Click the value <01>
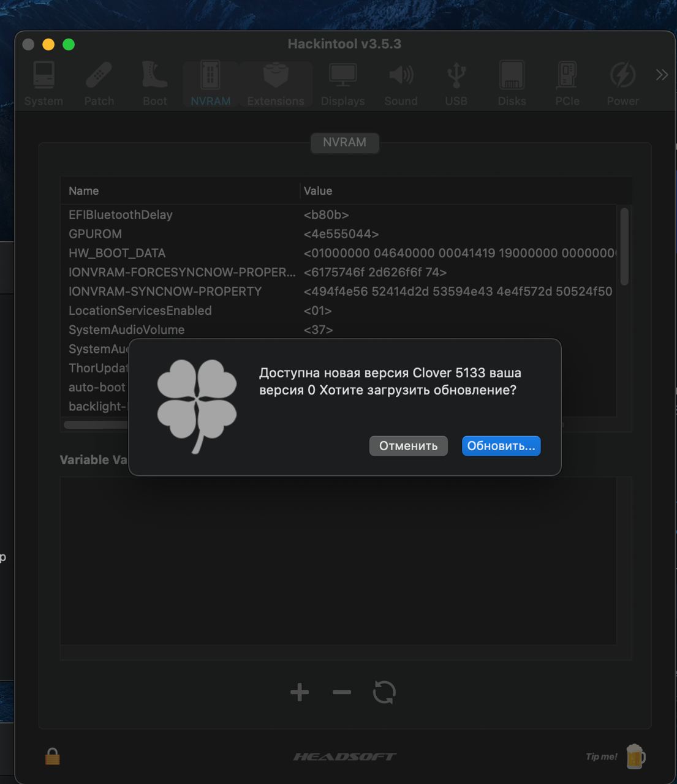677x784 pixels. 317,311
